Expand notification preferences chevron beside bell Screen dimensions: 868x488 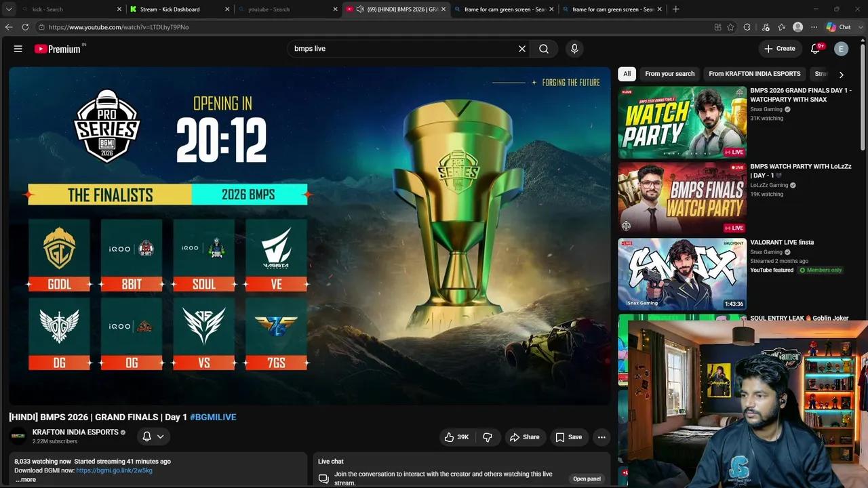161,436
